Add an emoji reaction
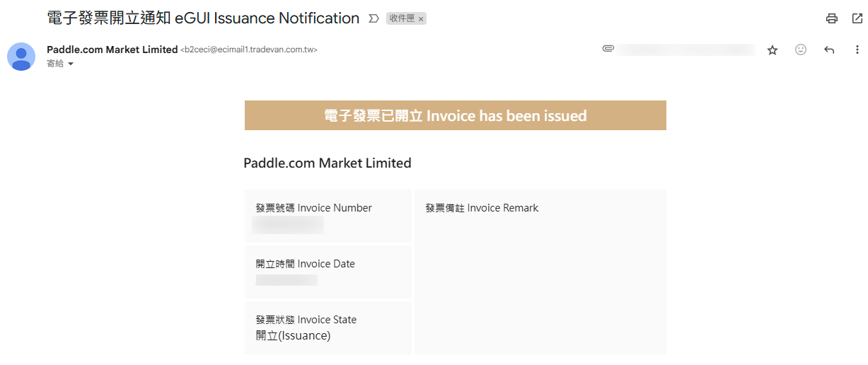The width and height of the screenshot is (868, 365). (801, 50)
